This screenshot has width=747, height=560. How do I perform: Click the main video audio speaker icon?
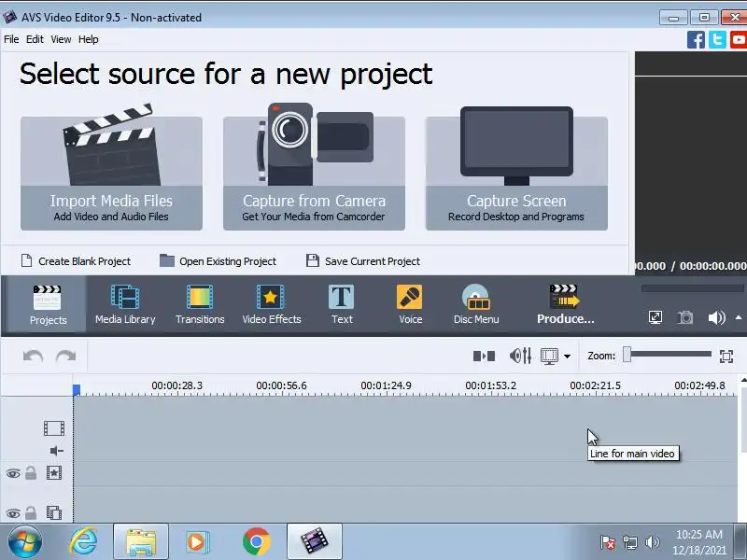57,451
